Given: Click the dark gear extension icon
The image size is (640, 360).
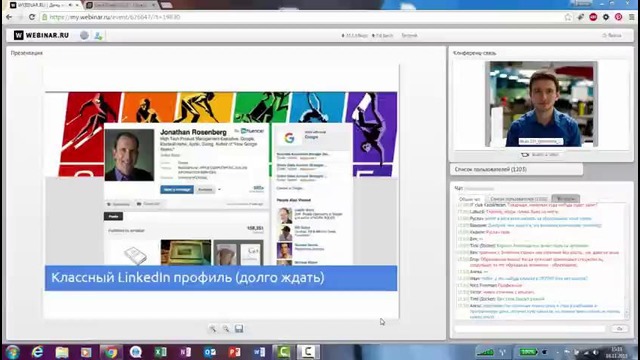Looking at the screenshot, I should [x=606, y=17].
